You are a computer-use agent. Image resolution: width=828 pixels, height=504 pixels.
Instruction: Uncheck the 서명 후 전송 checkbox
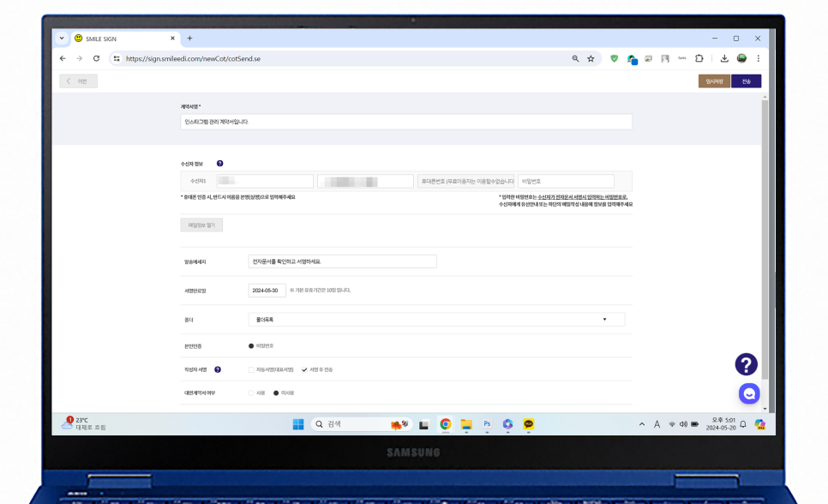(x=304, y=369)
